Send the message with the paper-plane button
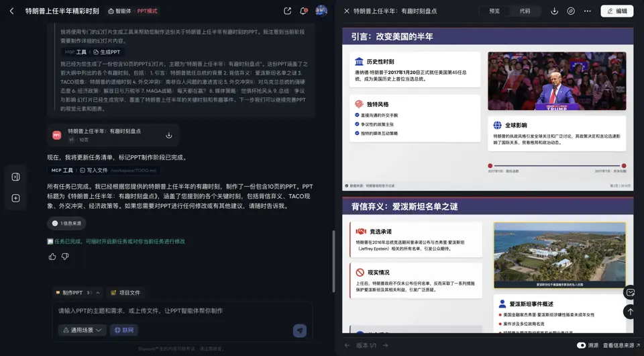Viewport: 644px width, 356px height. tap(300, 330)
